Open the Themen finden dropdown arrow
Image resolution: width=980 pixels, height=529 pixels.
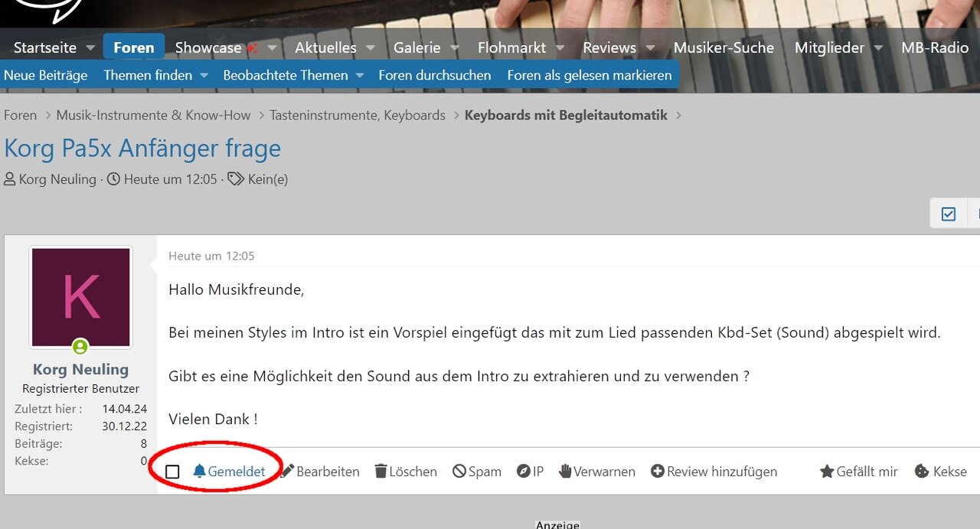(204, 76)
